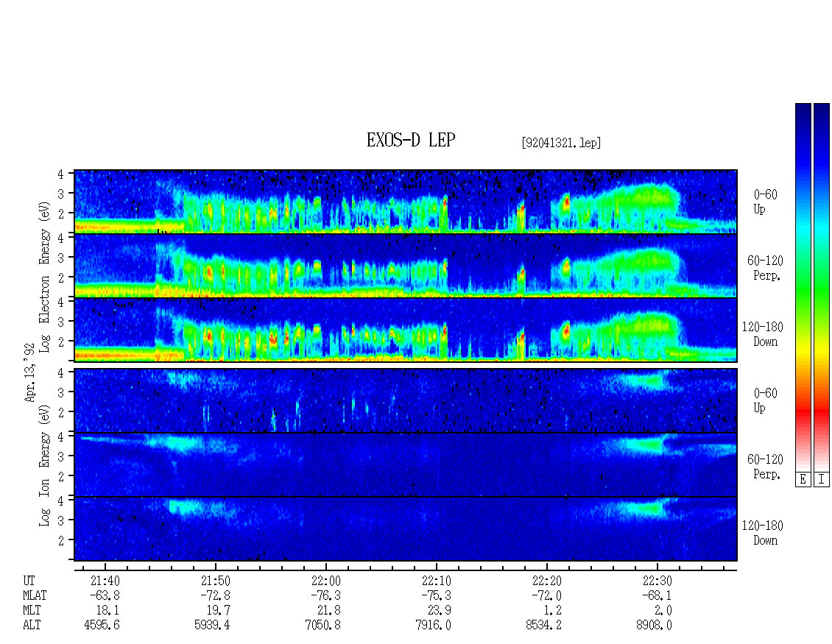
Task: Click the 'MLAT' row label
Action: [35, 595]
